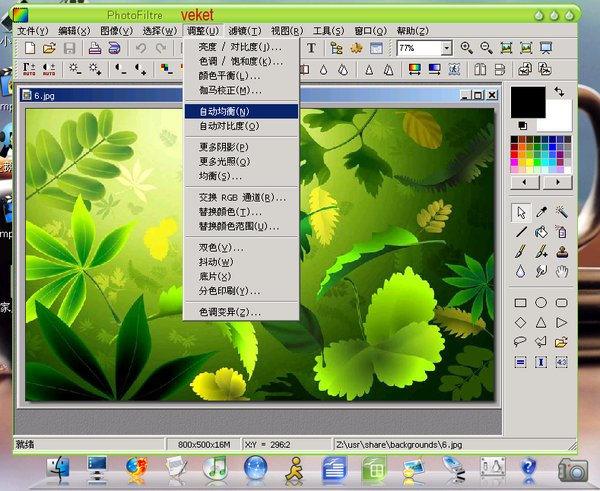Show next palette colors with right arrow
Screen dimensions: 600x491
(557, 184)
